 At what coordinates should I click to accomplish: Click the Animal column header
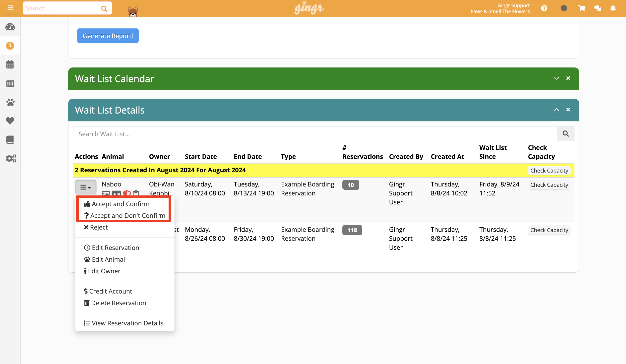113,157
